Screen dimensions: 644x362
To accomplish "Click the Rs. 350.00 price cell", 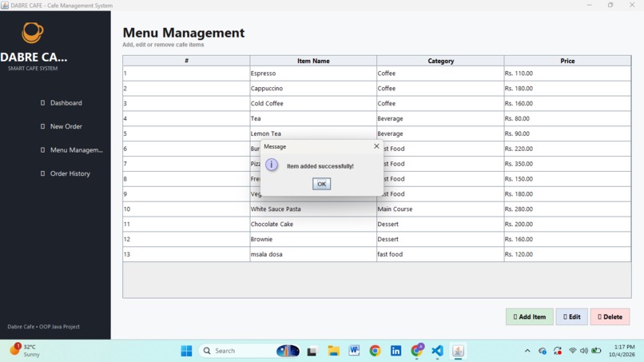I will [567, 164].
